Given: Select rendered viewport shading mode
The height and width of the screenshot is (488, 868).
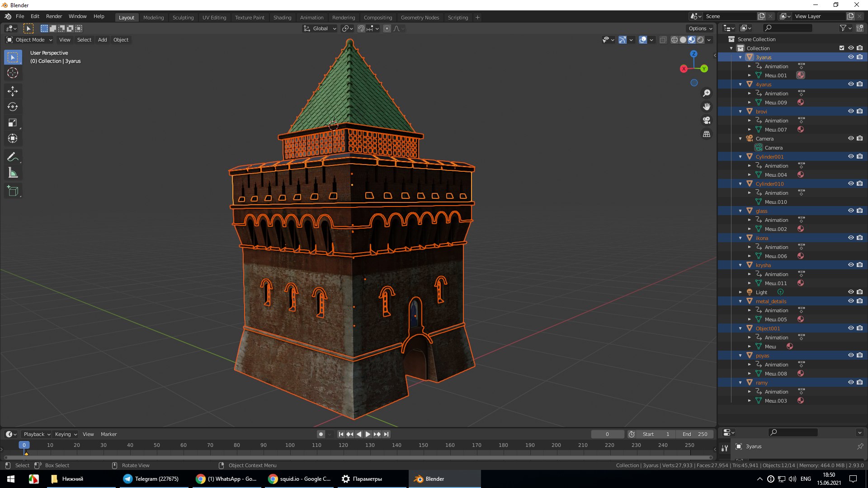Looking at the screenshot, I should (700, 40).
